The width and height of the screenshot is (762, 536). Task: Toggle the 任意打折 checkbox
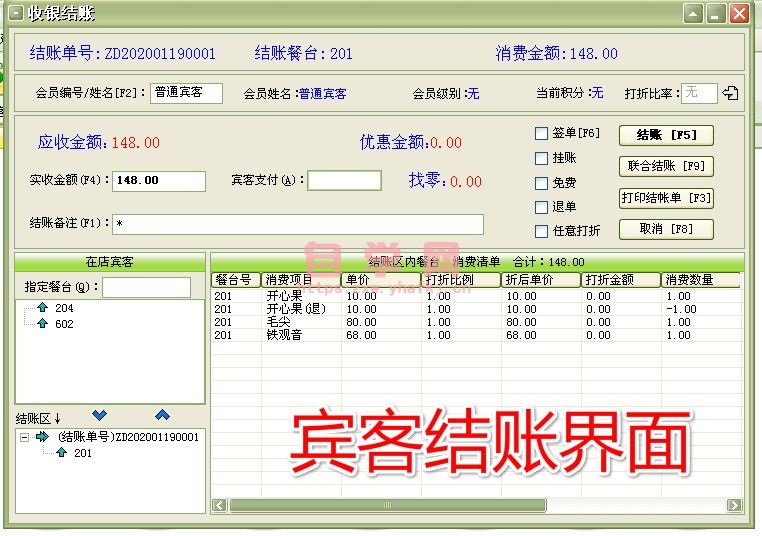pos(542,231)
